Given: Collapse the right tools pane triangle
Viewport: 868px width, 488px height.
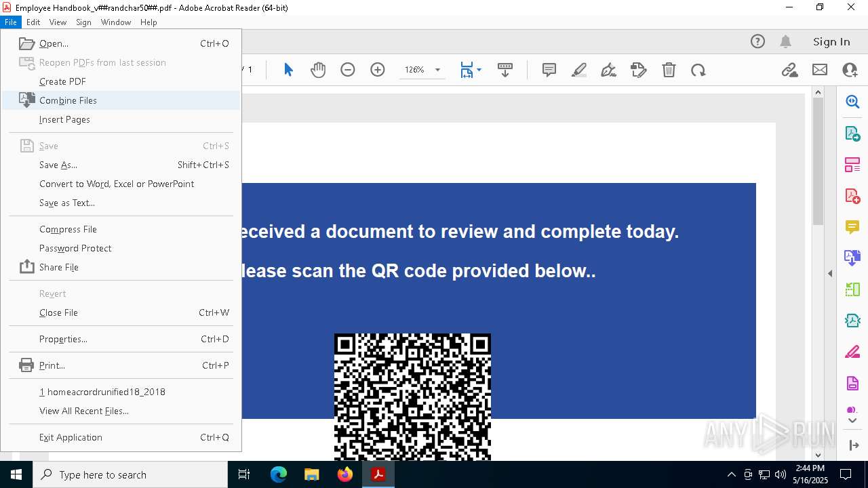Looking at the screenshot, I should pos(830,274).
